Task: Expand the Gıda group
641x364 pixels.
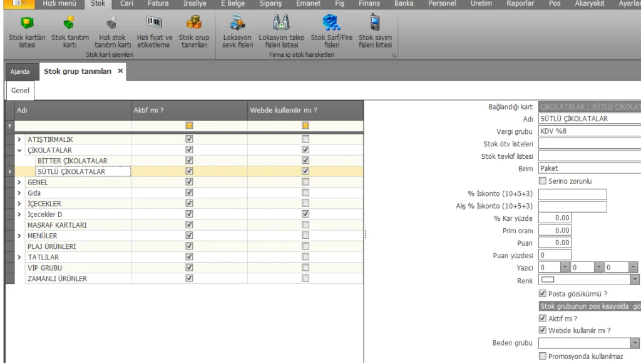Action: tap(19, 193)
